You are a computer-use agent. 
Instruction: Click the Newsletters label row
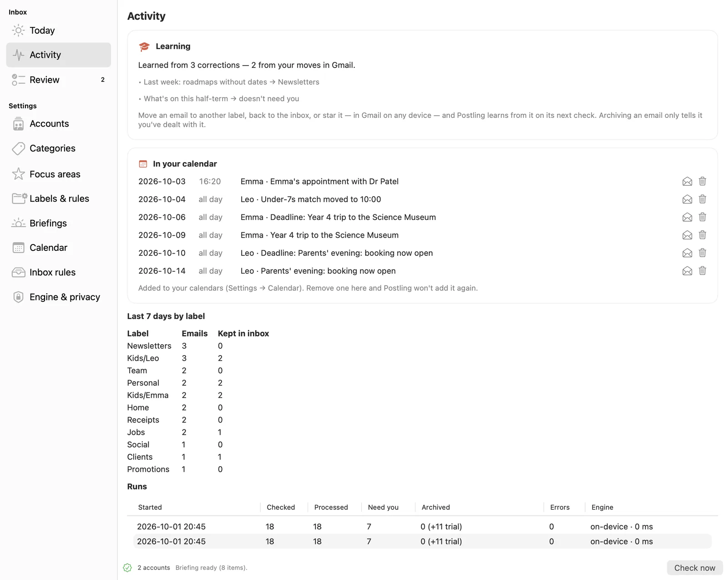click(x=198, y=346)
